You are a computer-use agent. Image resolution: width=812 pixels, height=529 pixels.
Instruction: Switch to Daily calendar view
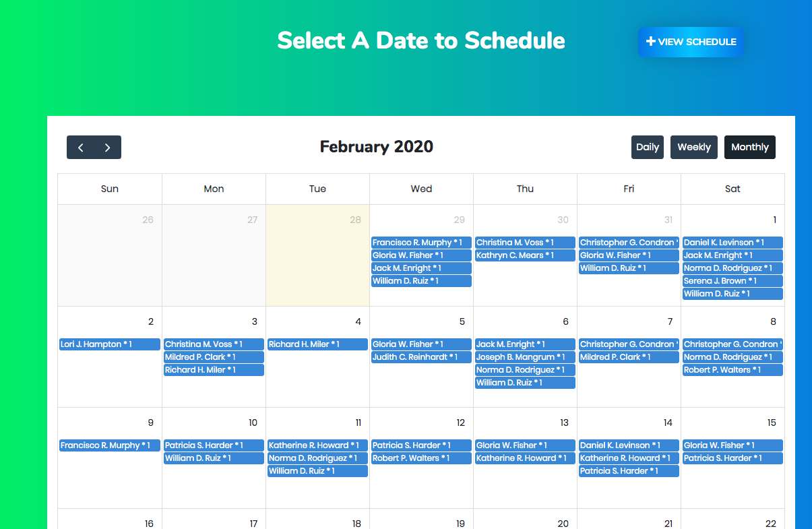648,147
